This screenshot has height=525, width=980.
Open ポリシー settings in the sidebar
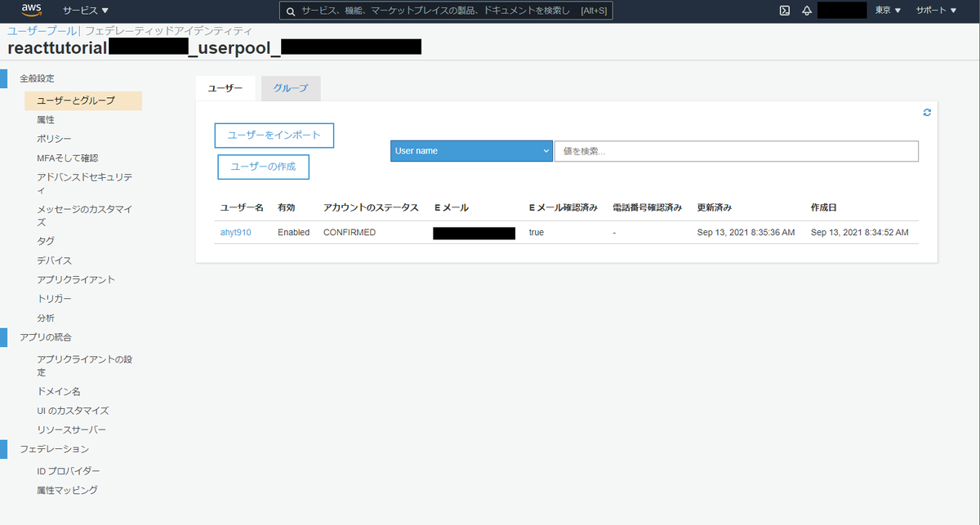[54, 139]
